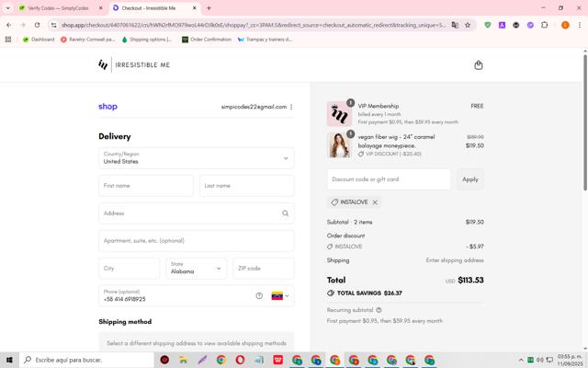Close the Checkout Irresistible Me tab

pyautogui.click(x=194, y=8)
